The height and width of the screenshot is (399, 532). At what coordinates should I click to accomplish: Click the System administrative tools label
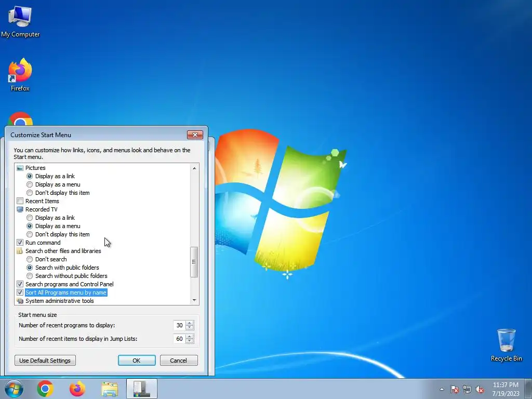pos(60,301)
